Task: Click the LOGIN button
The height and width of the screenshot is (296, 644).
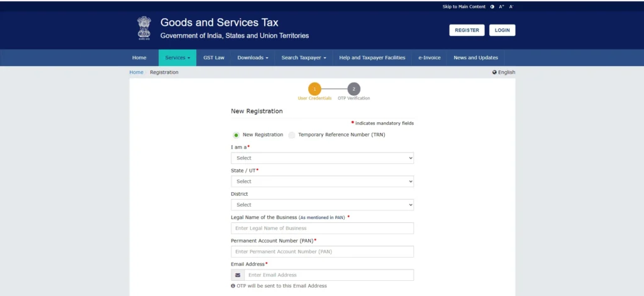Action: [502, 30]
